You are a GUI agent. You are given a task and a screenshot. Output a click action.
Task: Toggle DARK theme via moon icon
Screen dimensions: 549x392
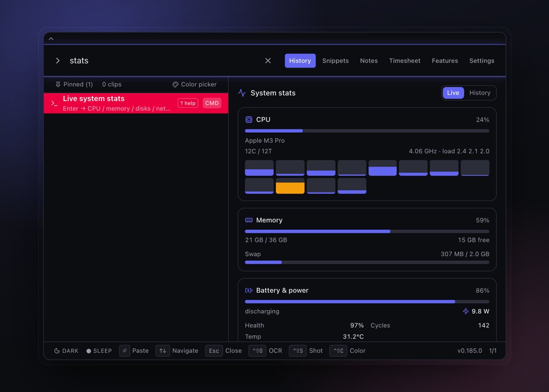[x=57, y=351]
